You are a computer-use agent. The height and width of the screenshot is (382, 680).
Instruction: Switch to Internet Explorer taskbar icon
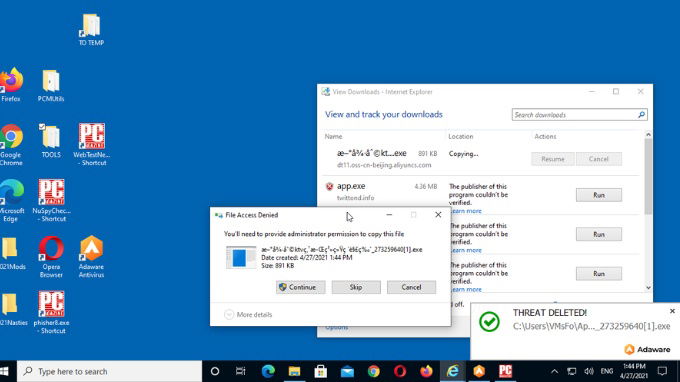coord(453,371)
